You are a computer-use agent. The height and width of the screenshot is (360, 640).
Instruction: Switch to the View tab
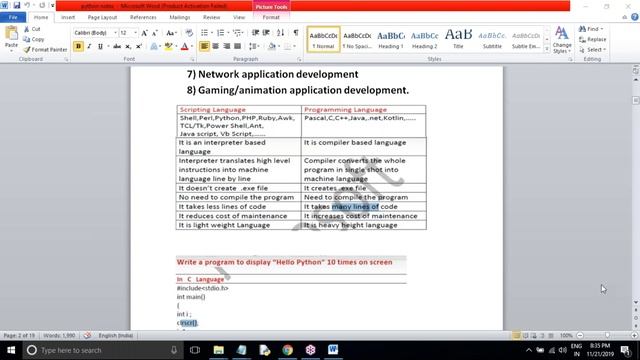pos(239,17)
